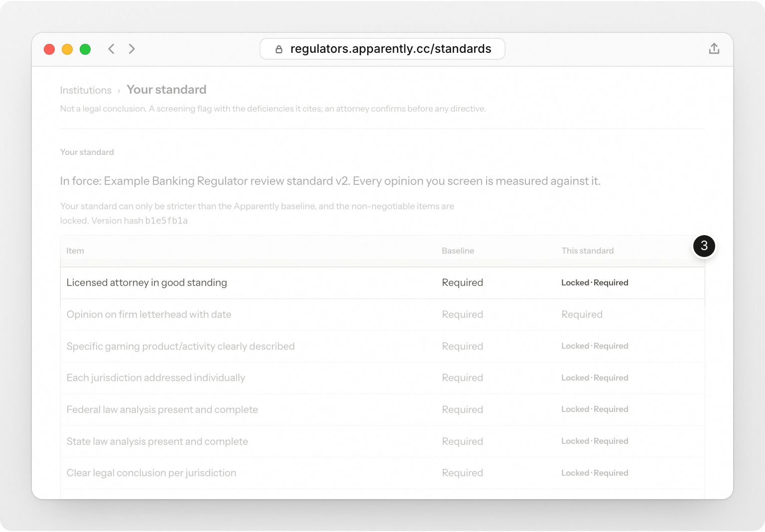
Task: Click Baseline 'Required' for Licensed attorney row
Action: click(x=462, y=282)
